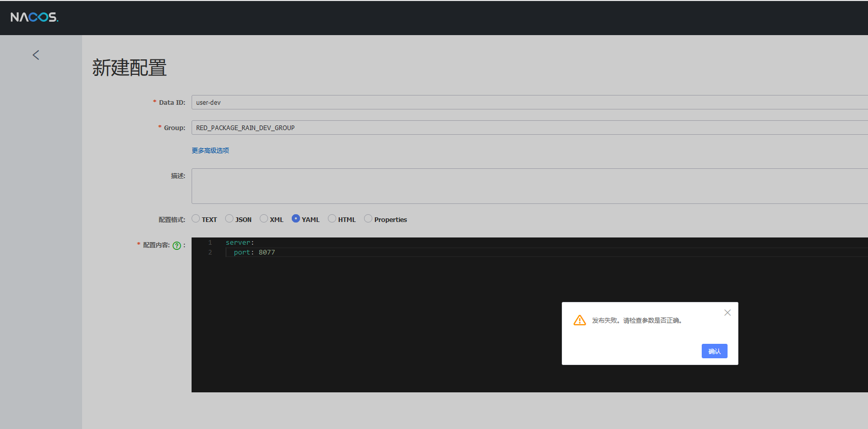Click the Data ID label

172,103
